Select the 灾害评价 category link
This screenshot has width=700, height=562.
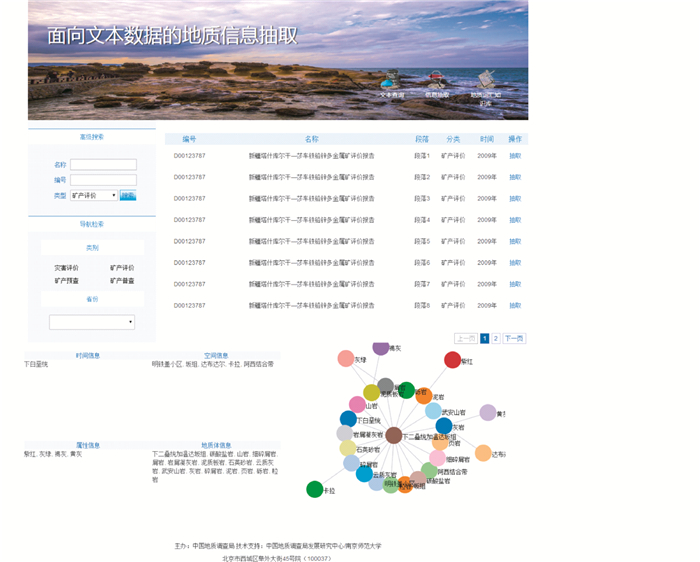coord(66,268)
